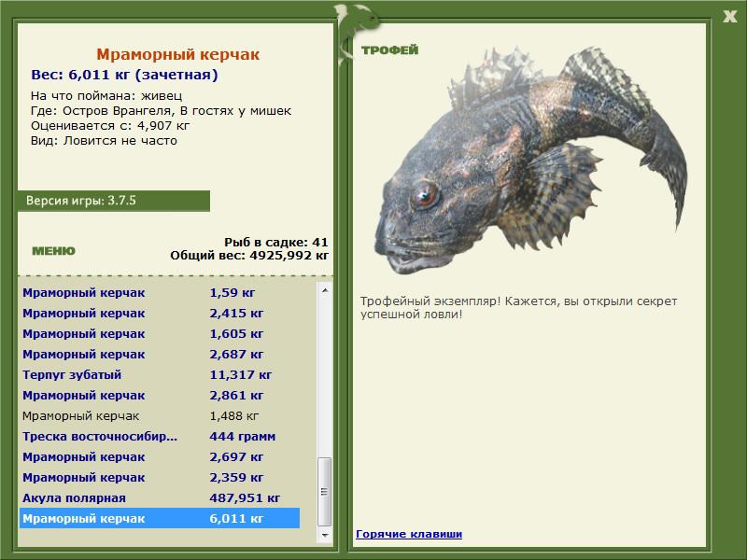
Task: Click the Где: Остров Врангеля line
Action: (161, 111)
